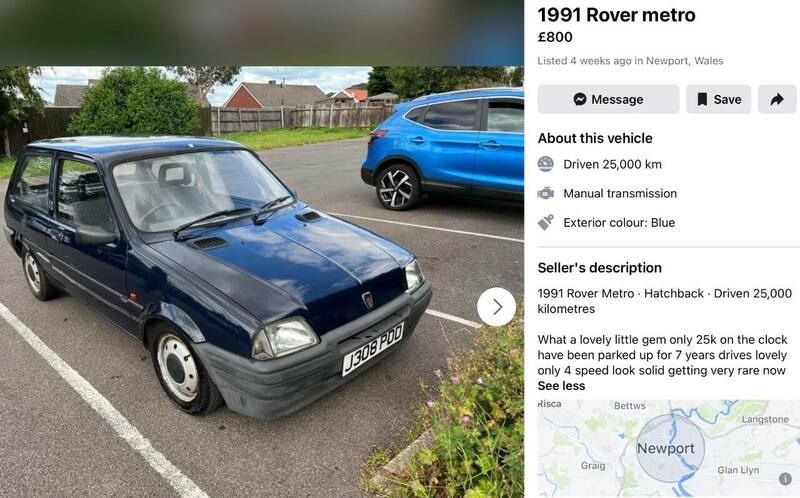Click the Messenger icon in Message button
The width and height of the screenshot is (800, 498).
580,99
